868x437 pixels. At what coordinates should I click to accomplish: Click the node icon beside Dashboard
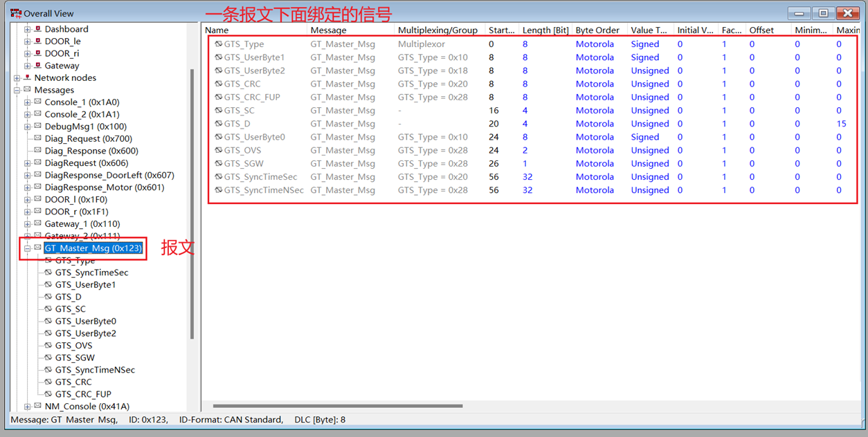click(x=38, y=29)
